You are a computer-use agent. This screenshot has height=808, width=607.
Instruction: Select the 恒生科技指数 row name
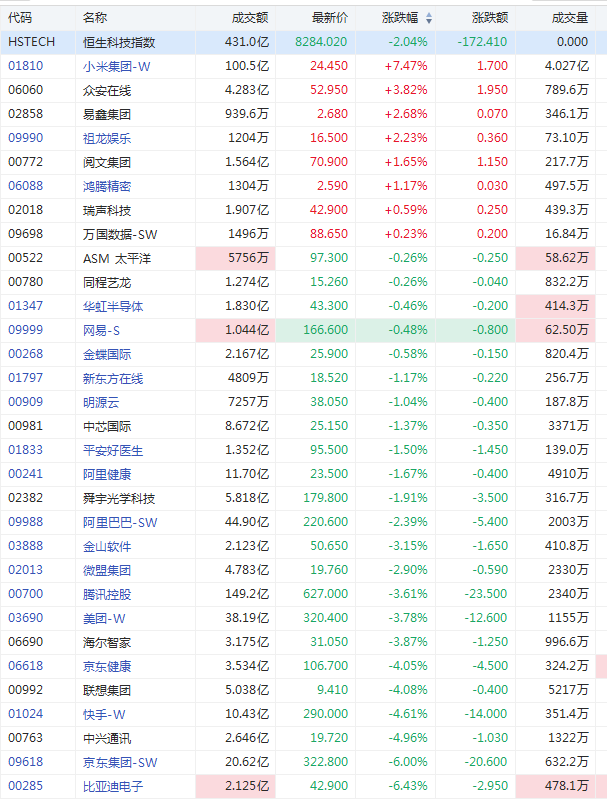tap(119, 42)
